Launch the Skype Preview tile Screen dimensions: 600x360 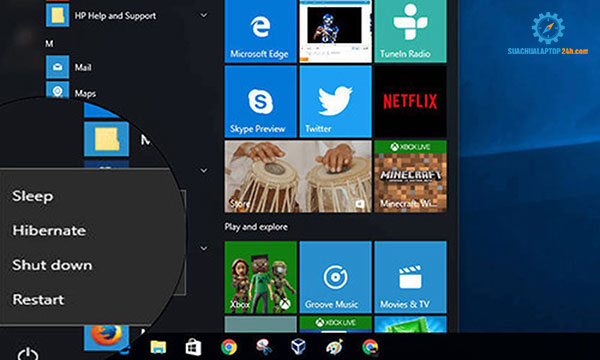coord(261,101)
